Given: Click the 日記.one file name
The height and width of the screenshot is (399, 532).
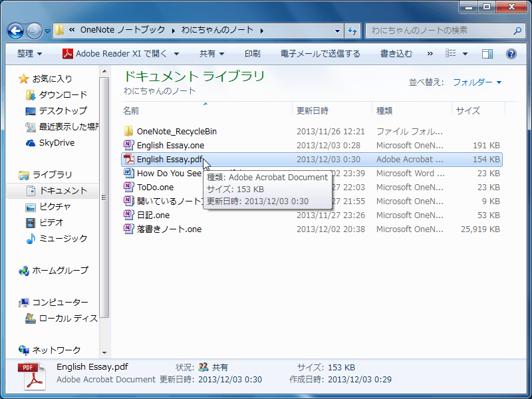Looking at the screenshot, I should point(153,215).
